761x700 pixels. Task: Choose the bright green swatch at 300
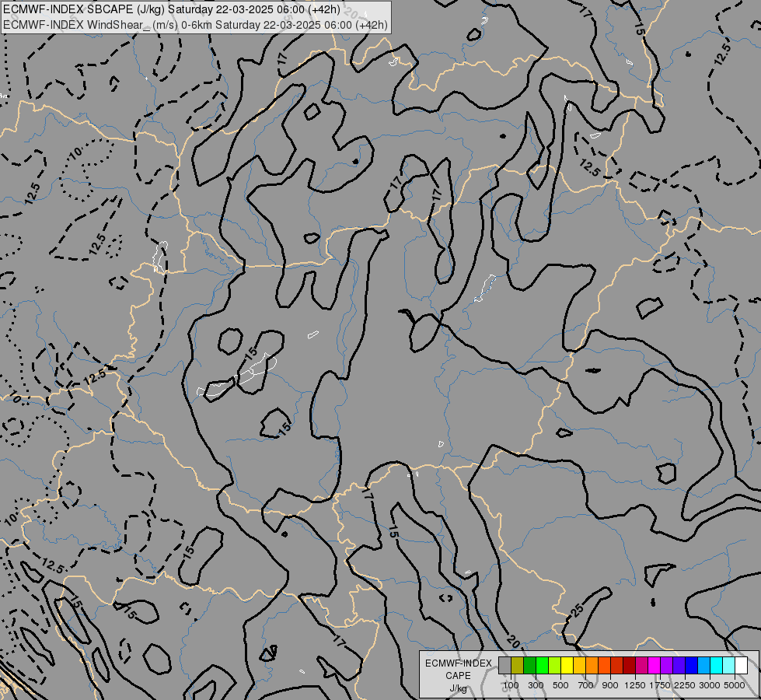pos(543,665)
